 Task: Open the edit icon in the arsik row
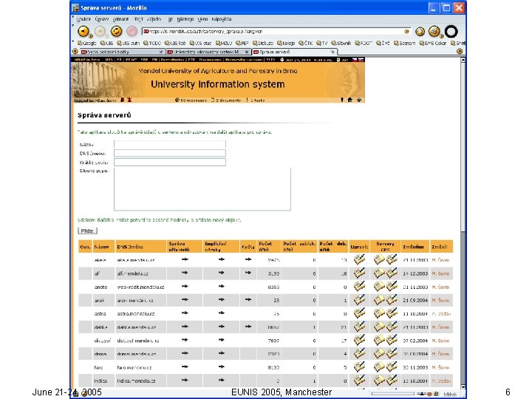click(x=359, y=300)
